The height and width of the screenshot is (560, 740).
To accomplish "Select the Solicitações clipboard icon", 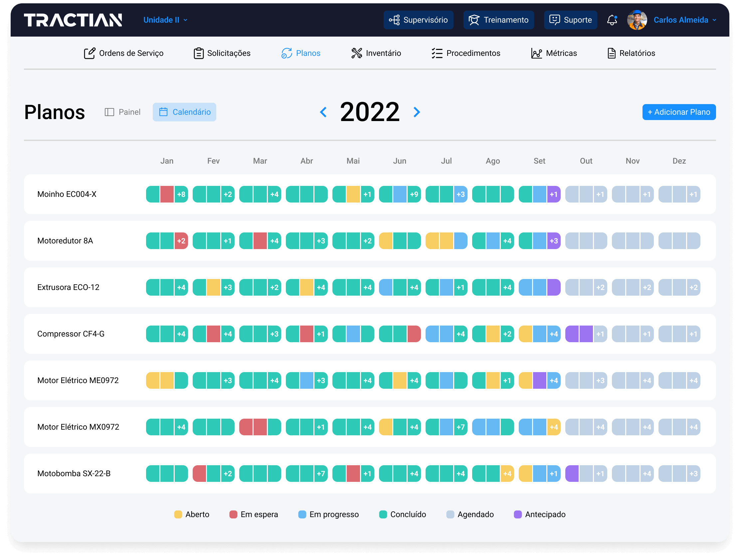I will pyautogui.click(x=199, y=53).
